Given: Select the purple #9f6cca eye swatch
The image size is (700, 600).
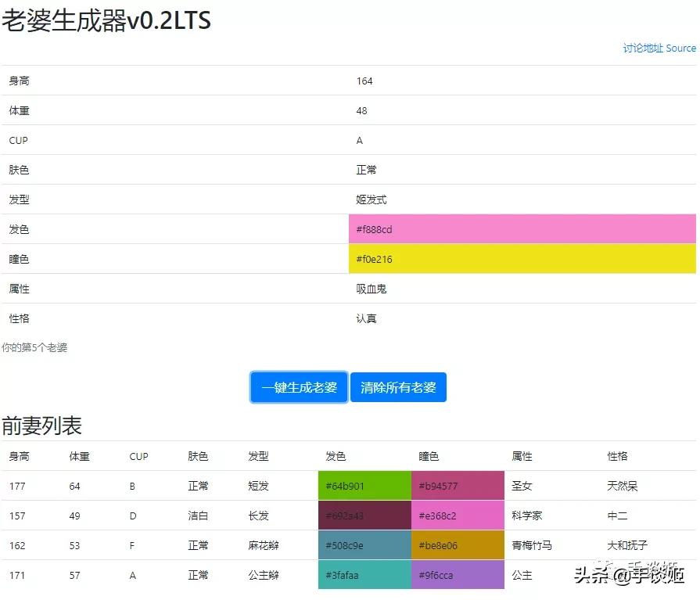Looking at the screenshot, I should coord(457,574).
